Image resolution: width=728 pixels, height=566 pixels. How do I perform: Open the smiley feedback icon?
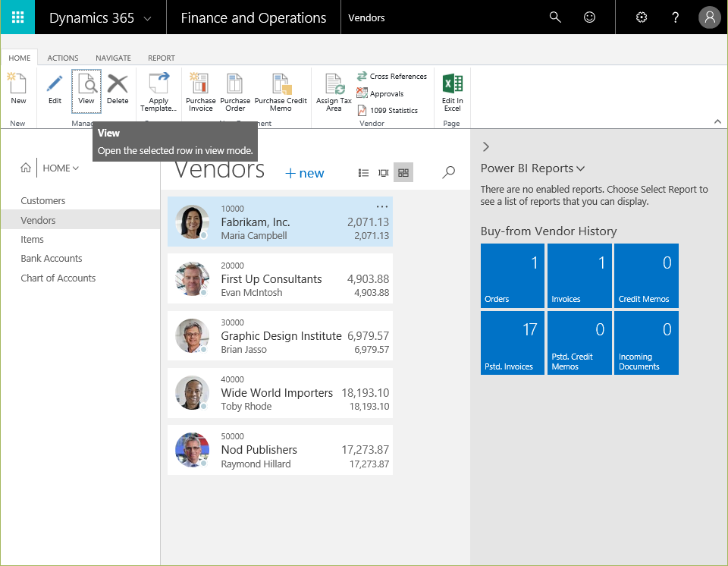589,17
